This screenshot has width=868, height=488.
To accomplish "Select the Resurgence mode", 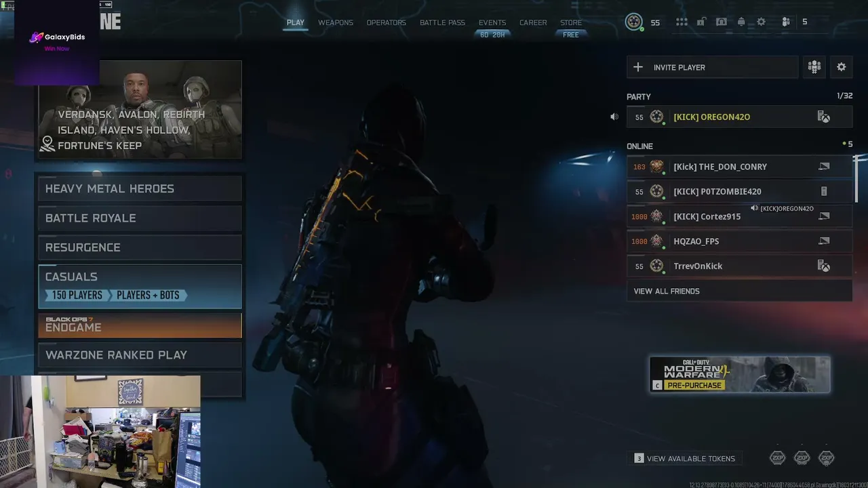I will click(140, 247).
